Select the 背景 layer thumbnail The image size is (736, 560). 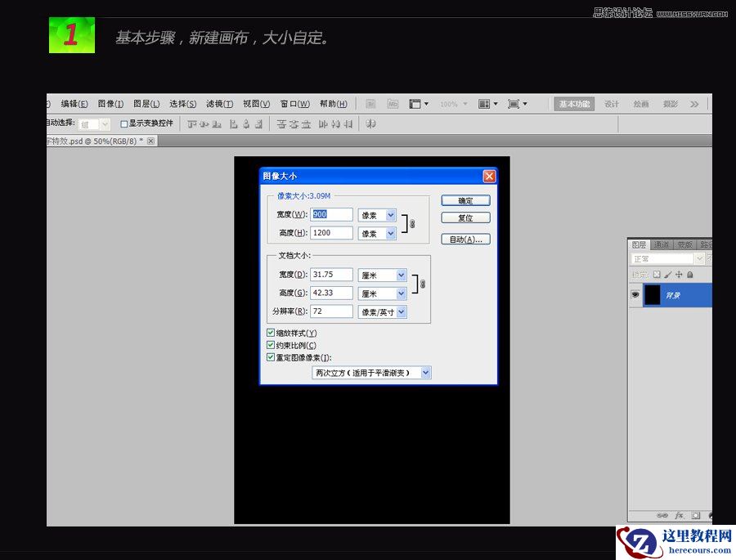[x=652, y=294]
